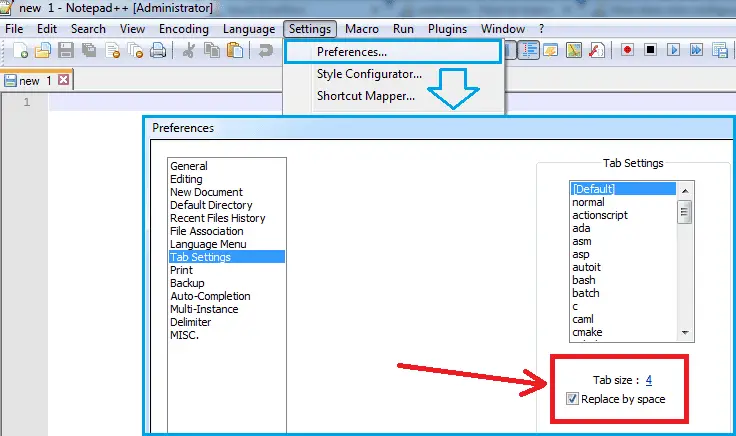This screenshot has width=736, height=436.
Task: Open the Window menu
Action: pyautogui.click(x=503, y=29)
